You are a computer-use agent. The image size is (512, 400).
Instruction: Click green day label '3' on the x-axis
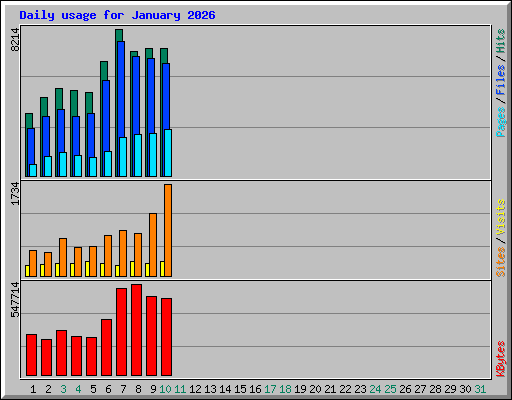pyautogui.click(x=63, y=389)
